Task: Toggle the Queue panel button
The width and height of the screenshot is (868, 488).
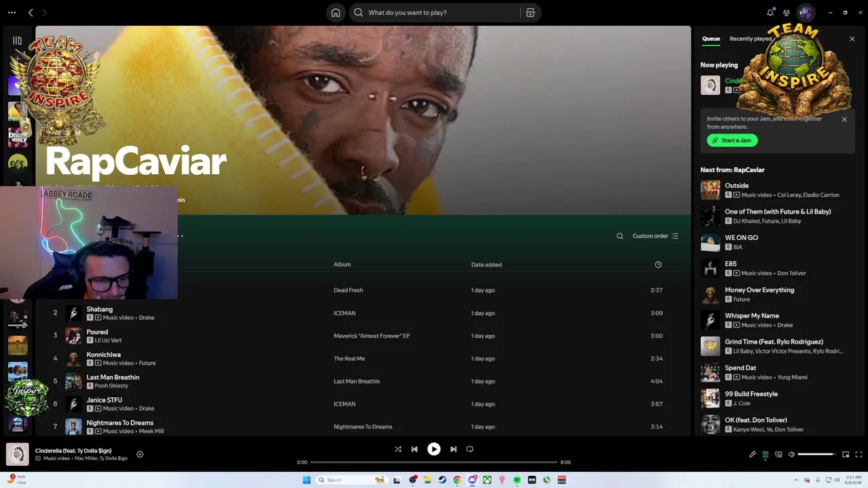Action: 766,454
